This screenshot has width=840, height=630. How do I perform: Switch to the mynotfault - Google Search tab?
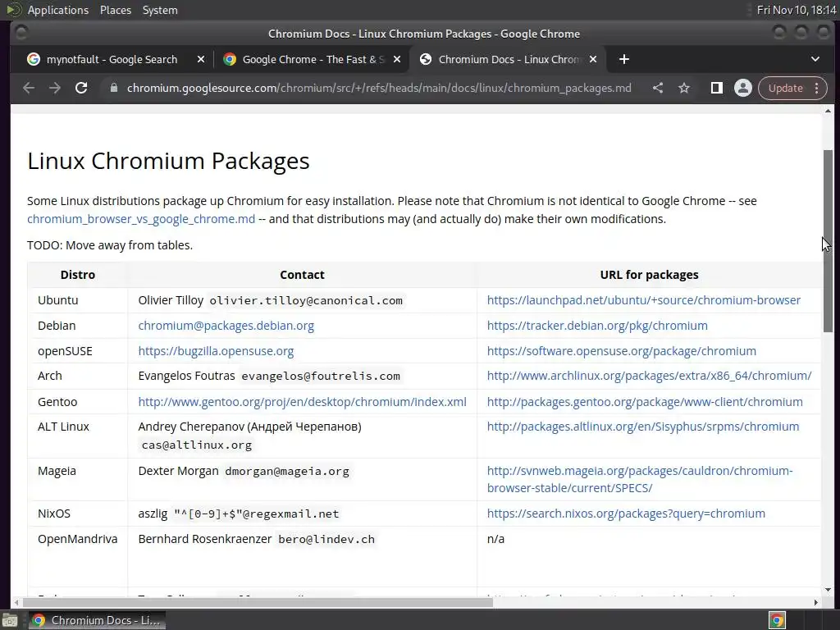point(112,59)
